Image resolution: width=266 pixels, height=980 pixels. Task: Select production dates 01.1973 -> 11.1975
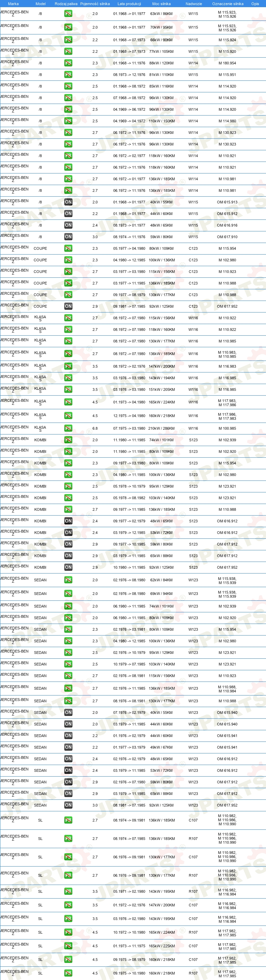pyautogui.click(x=129, y=946)
